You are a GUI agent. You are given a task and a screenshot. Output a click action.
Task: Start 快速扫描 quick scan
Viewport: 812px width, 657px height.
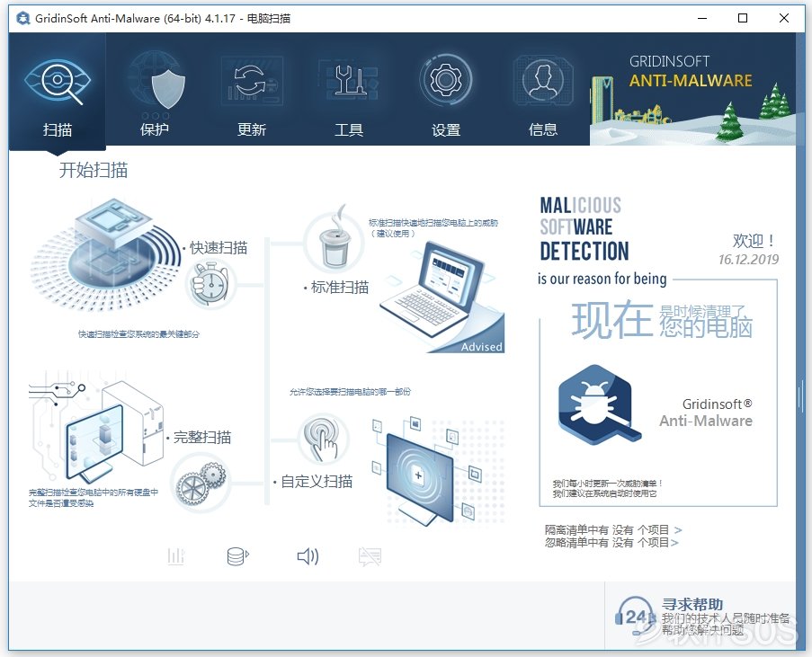click(218, 248)
